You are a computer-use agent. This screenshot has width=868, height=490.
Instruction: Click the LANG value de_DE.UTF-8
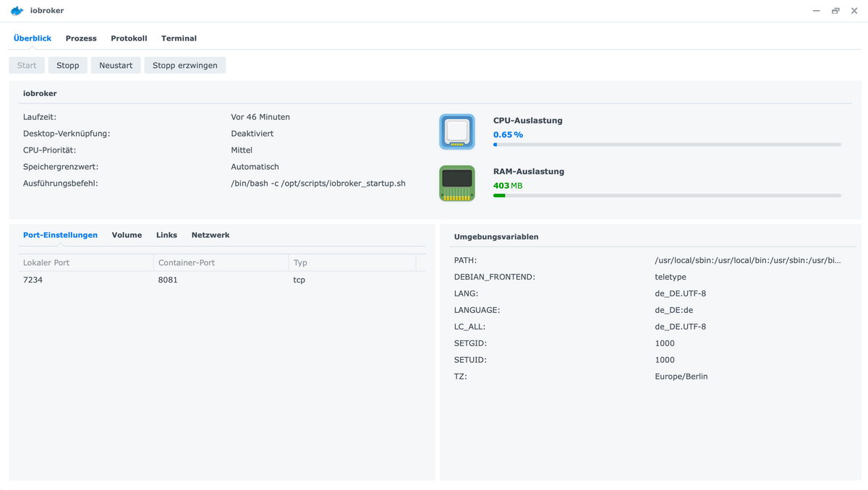point(681,293)
